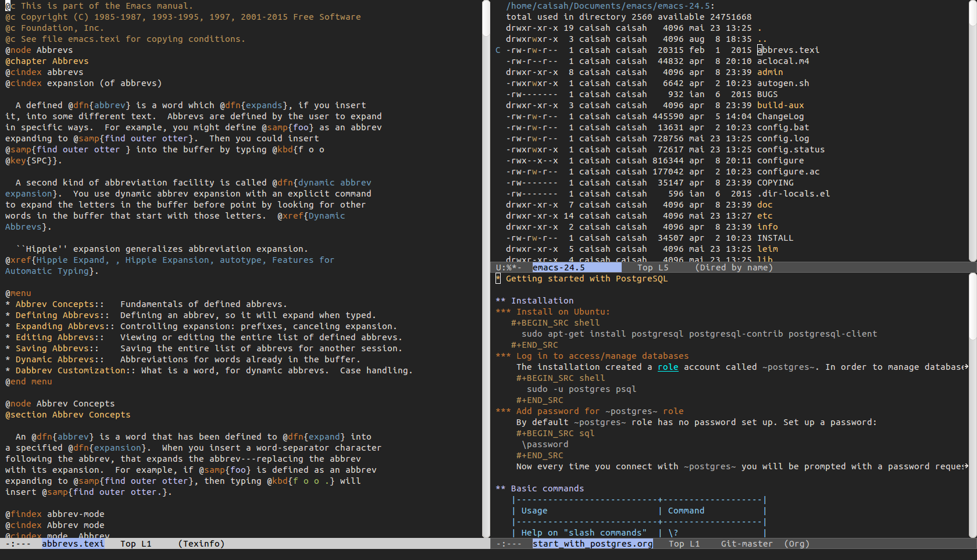Open the COPYING file in Dired

(775, 183)
